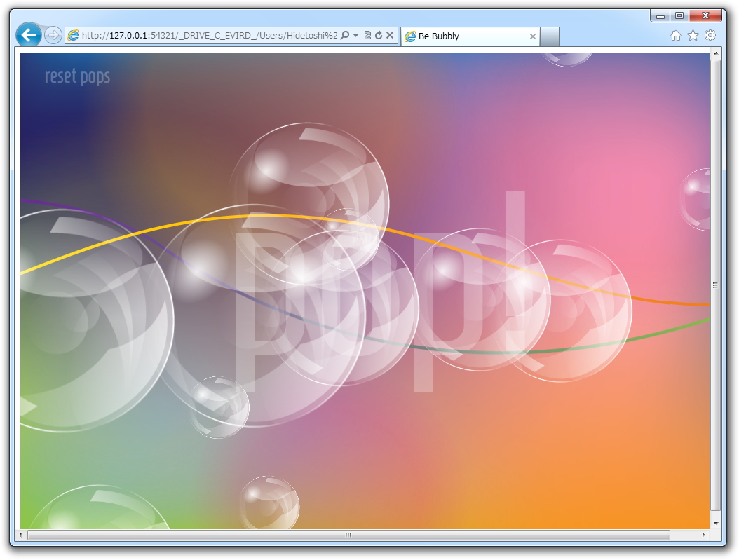Viewport: 739px width, 560px height.
Task: Open a new tab button
Action: coord(550,36)
